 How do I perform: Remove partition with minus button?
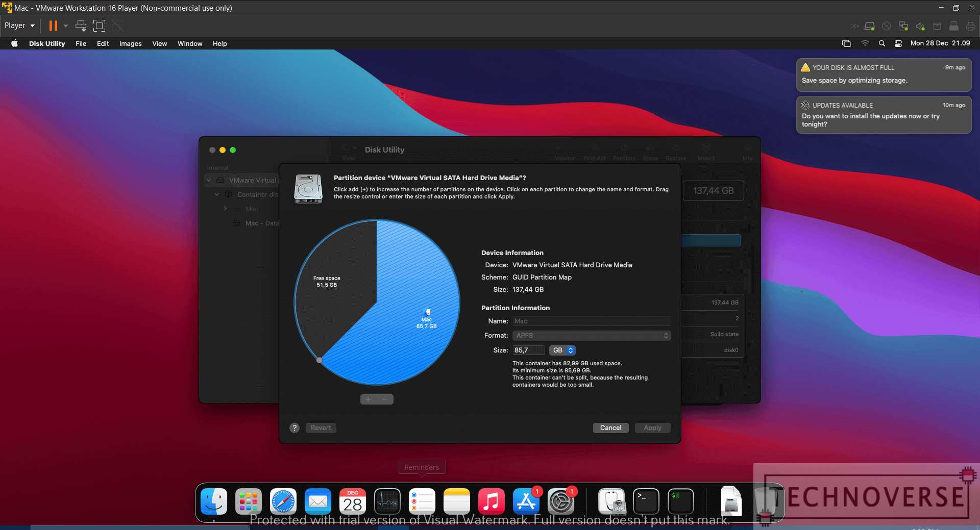[x=385, y=399]
